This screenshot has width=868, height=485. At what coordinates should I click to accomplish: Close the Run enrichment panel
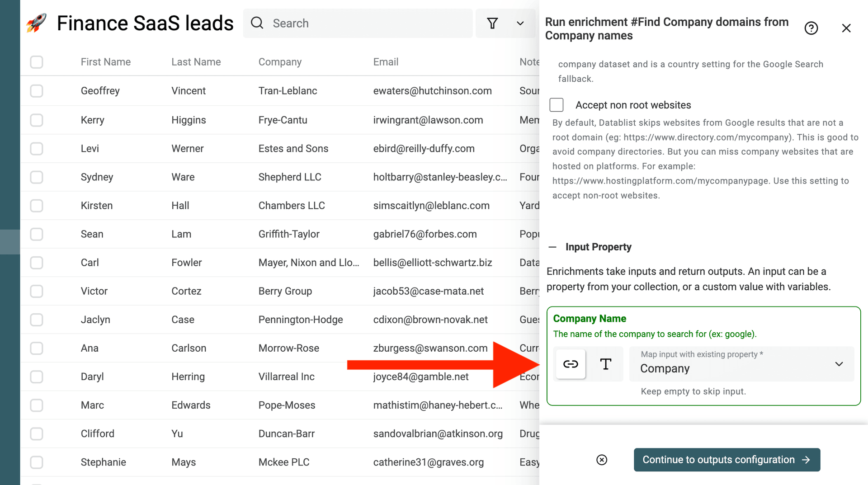pyautogui.click(x=846, y=28)
